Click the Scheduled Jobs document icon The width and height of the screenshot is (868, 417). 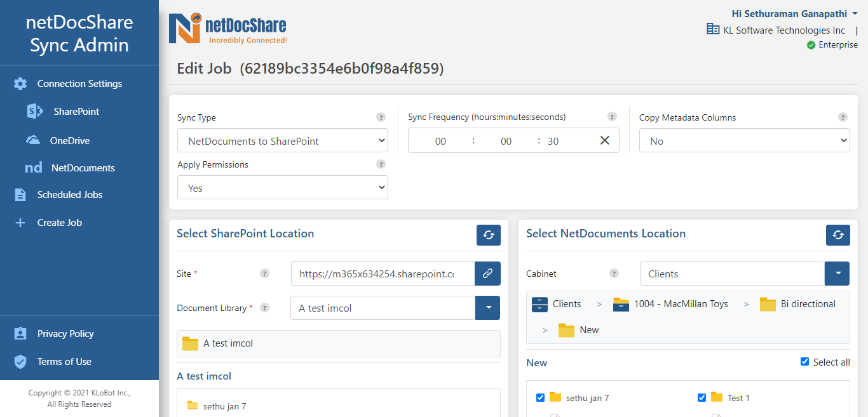pyautogui.click(x=20, y=195)
